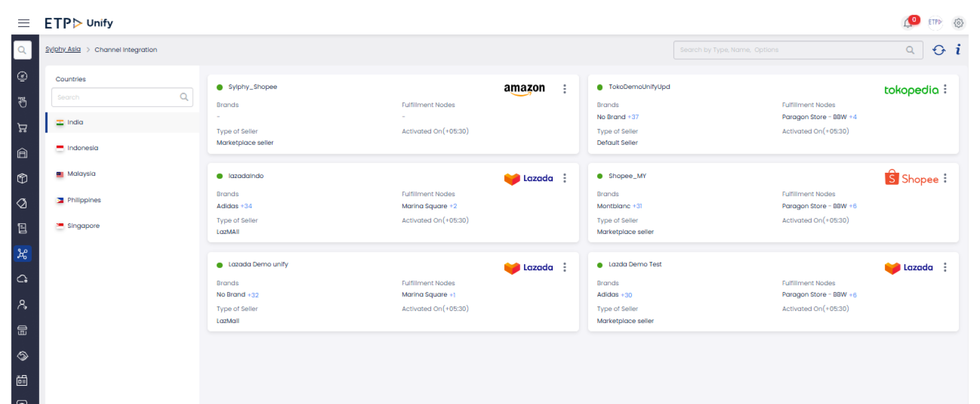
Task: Click the +32 brands link on Lazada Demo unify
Action: pyautogui.click(x=253, y=295)
